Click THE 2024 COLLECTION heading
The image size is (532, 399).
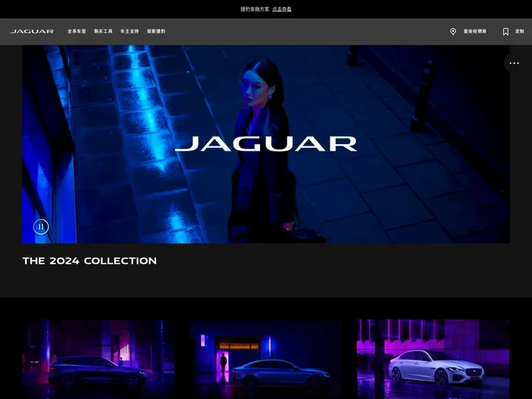[89, 261]
